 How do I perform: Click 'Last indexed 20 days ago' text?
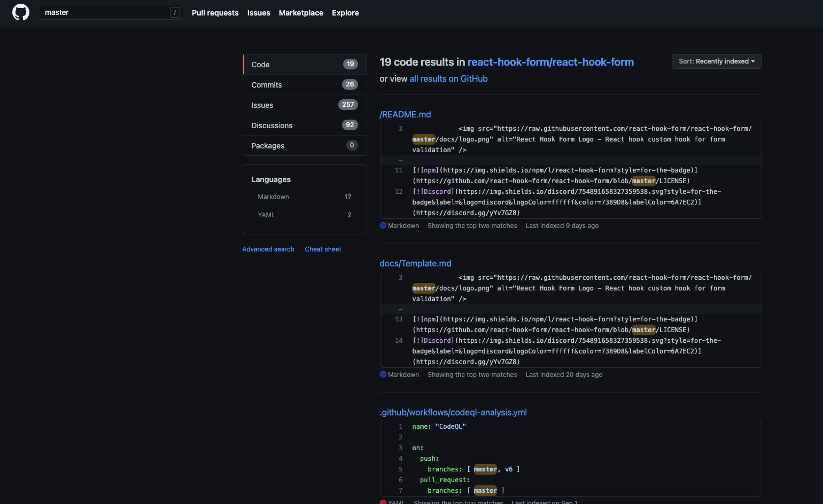click(x=564, y=375)
